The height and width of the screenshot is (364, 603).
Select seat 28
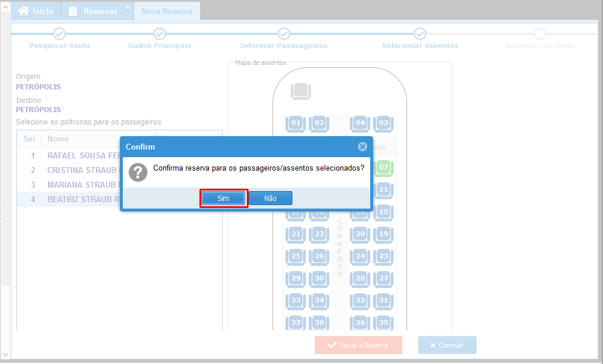pyautogui.click(x=360, y=279)
